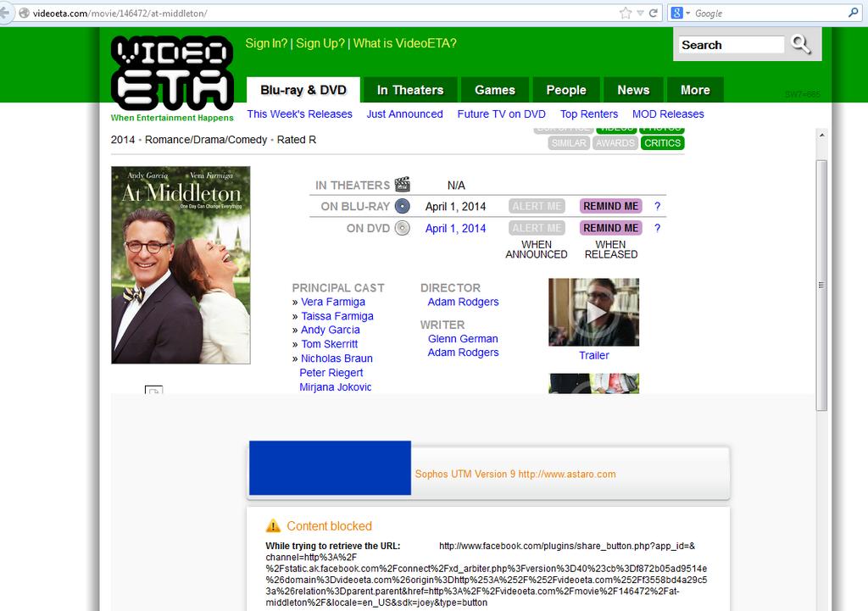
Task: Open director Adam Rodgers link
Action: click(x=464, y=302)
